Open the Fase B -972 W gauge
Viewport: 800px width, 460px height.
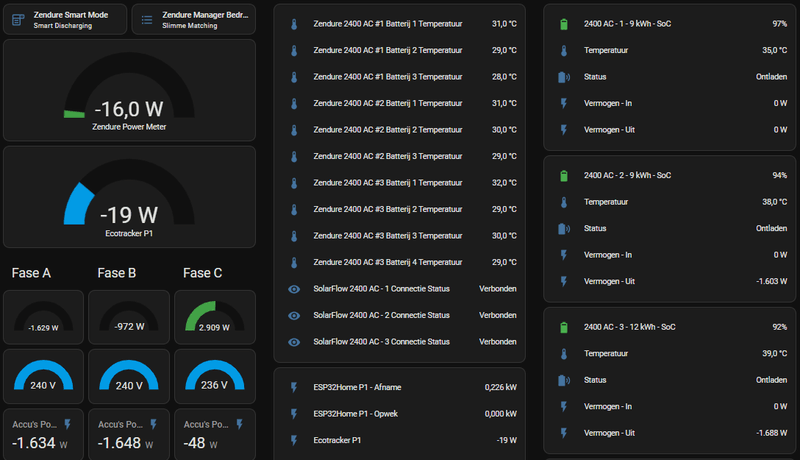[129, 317]
